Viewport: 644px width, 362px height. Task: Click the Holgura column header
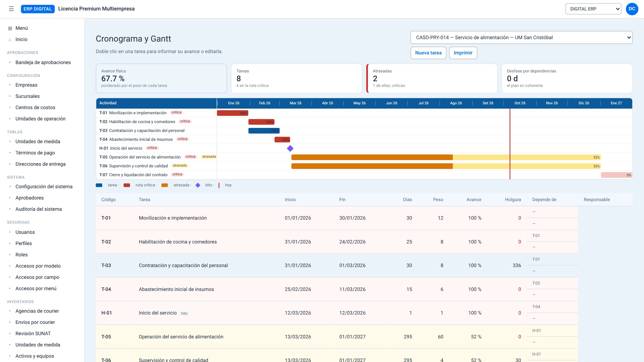(x=513, y=200)
